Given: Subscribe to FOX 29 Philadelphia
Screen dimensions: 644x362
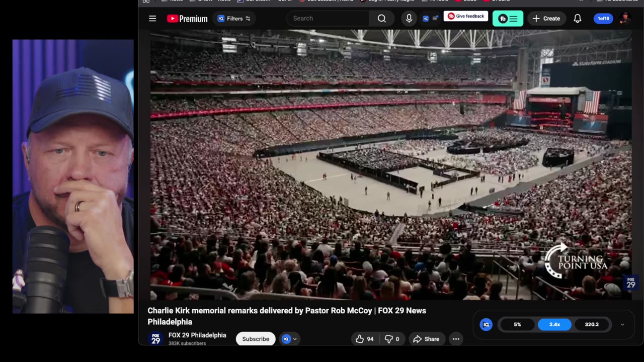Looking at the screenshot, I should click(256, 339).
